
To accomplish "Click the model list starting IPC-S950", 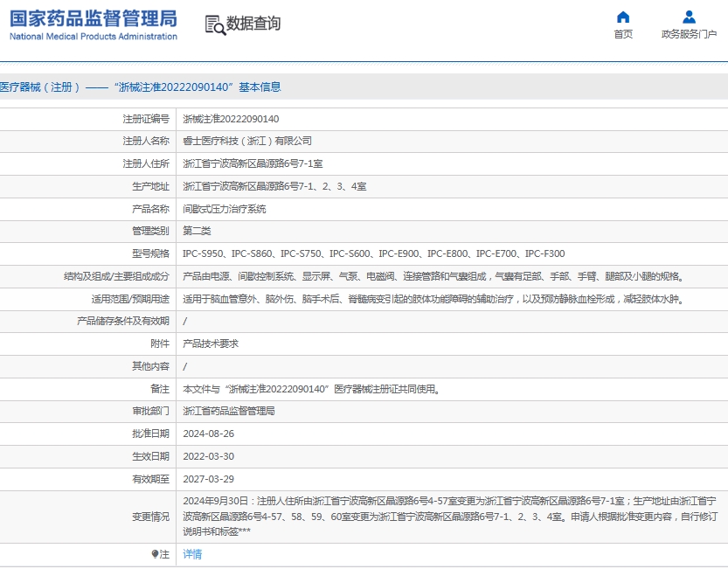I will [374, 253].
